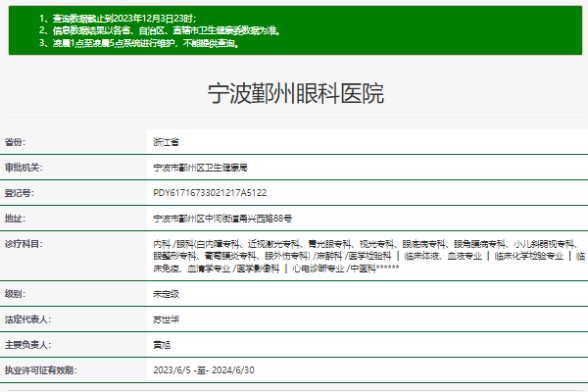Screen dimensions: 588x392
Task: Click the value 宁波市鄞州区卫生健康局
Action: 200,168
